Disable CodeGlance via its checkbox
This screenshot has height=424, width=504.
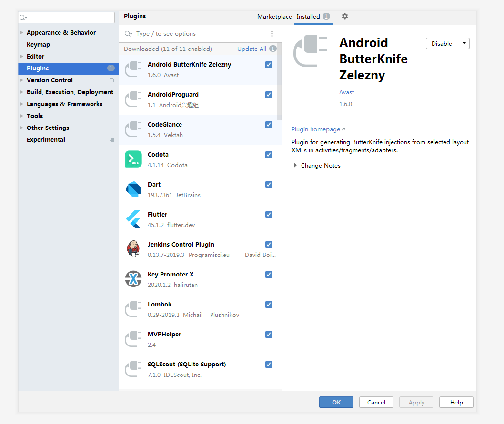click(269, 125)
